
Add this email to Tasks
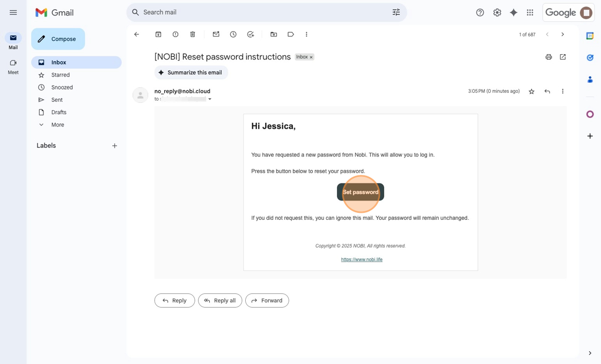251,34
